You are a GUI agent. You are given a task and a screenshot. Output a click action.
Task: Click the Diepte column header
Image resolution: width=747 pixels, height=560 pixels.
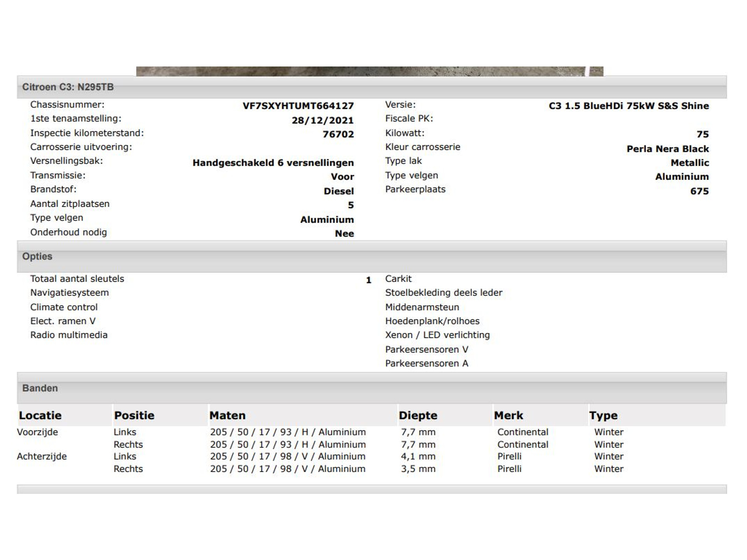(418, 415)
